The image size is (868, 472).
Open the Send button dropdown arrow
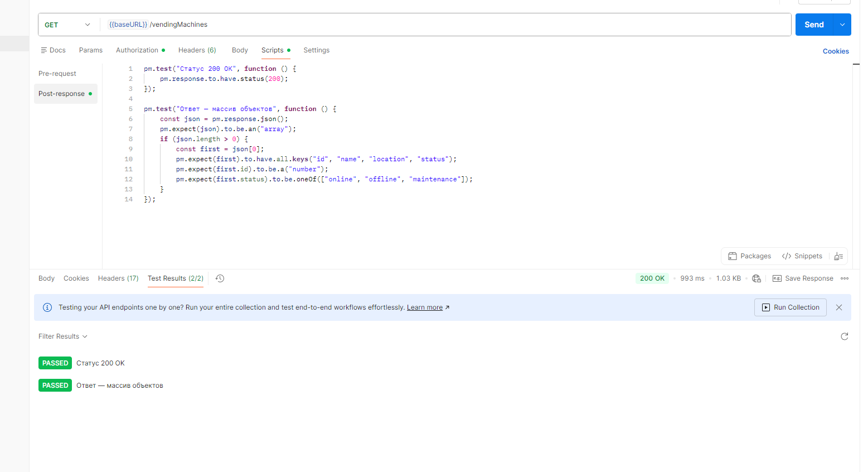(842, 25)
